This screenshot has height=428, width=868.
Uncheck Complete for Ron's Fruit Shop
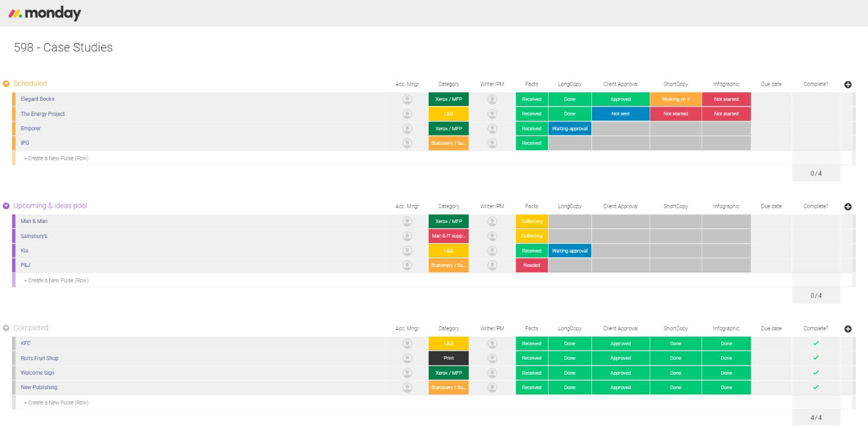[x=816, y=358]
